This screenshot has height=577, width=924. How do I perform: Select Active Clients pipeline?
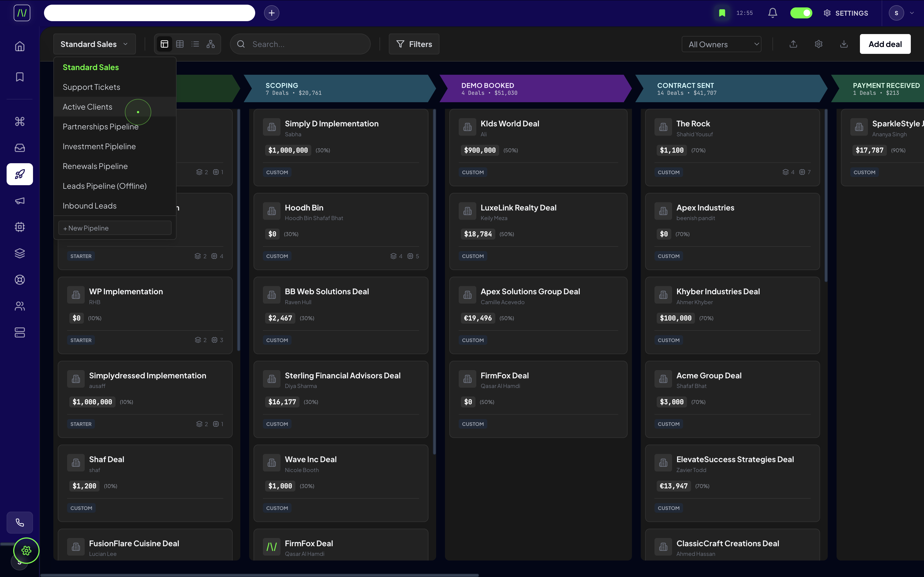pyautogui.click(x=87, y=107)
